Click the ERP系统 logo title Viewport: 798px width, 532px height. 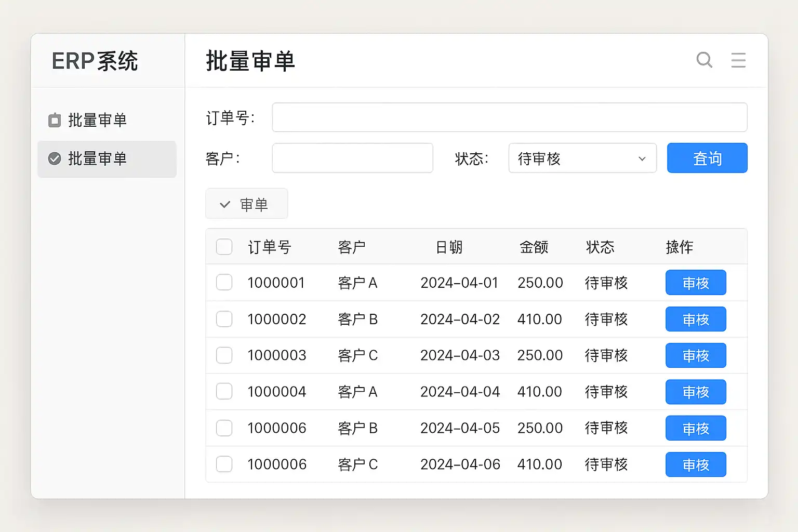[x=95, y=61]
